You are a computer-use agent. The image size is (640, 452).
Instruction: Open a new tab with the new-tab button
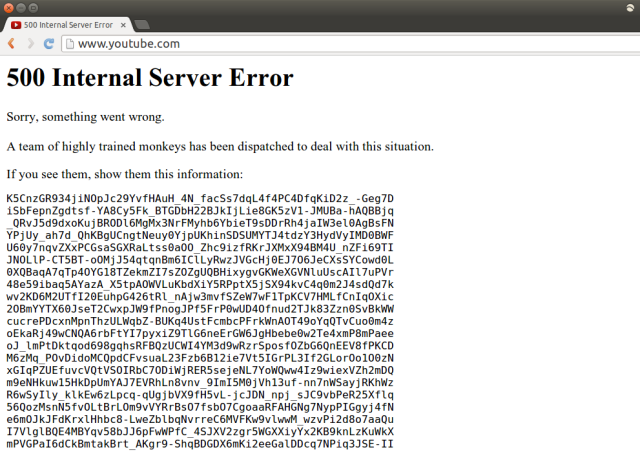(142, 25)
